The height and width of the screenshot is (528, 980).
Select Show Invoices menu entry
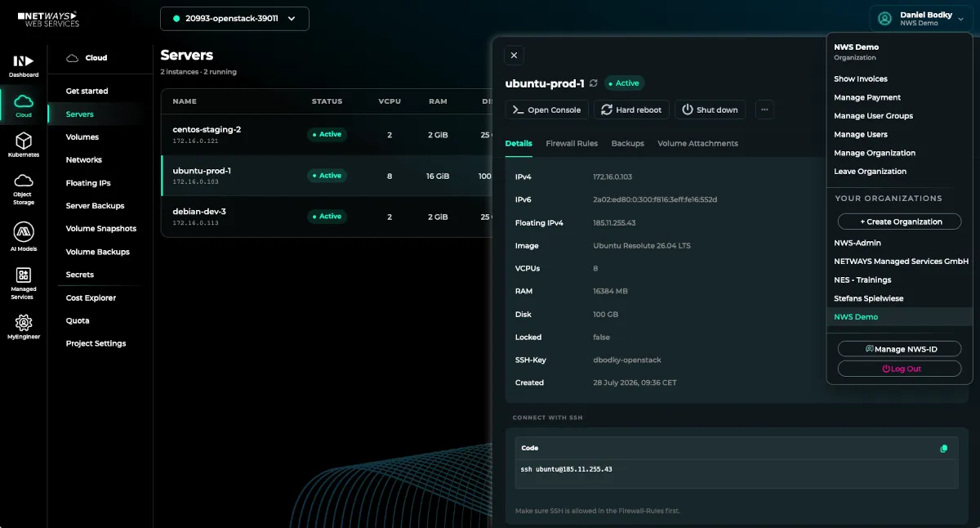(x=861, y=79)
